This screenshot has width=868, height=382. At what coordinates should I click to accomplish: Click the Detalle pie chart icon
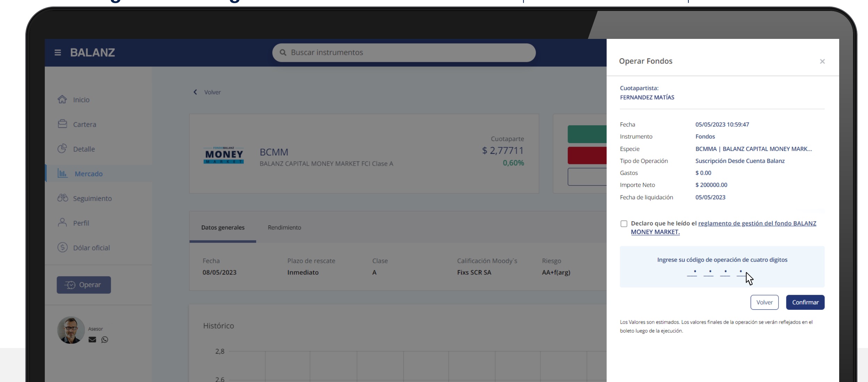[x=62, y=149]
